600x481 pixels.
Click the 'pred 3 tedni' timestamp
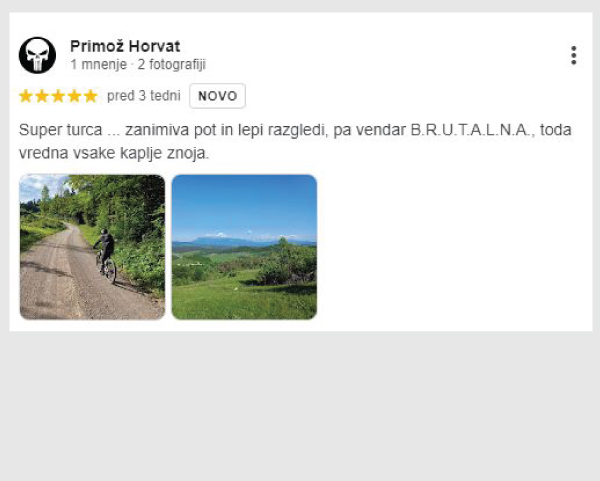143,96
